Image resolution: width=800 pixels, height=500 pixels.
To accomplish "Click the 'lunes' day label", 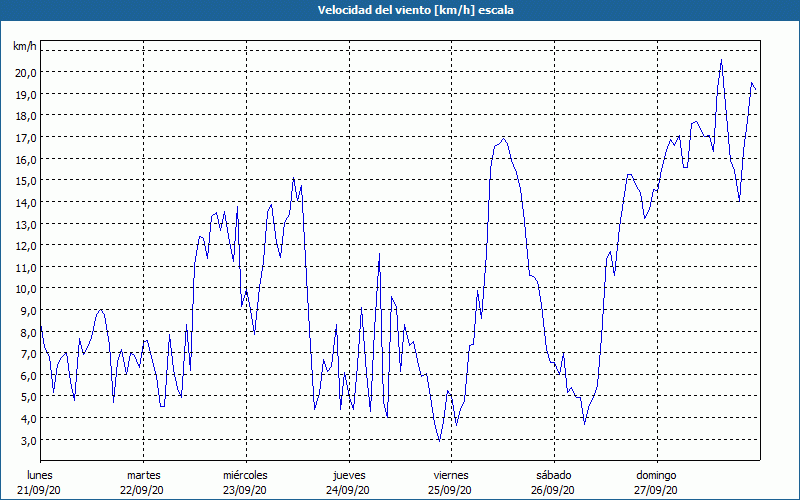I will (x=39, y=475).
